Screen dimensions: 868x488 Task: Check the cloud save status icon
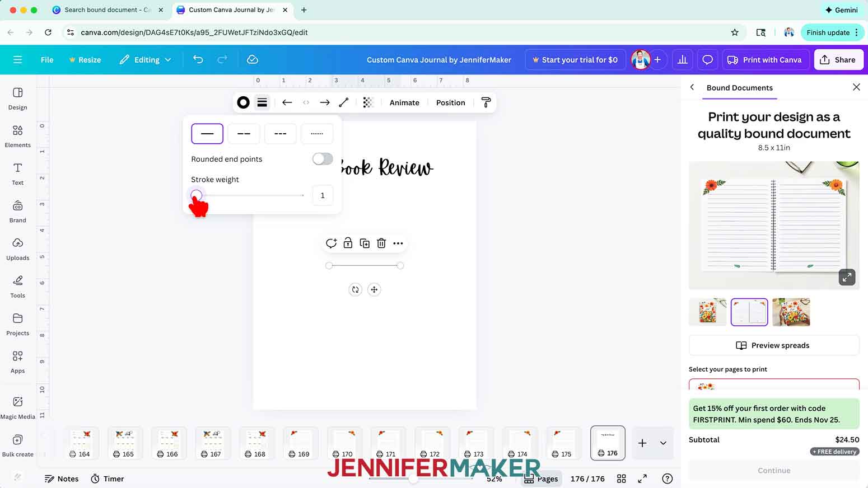[x=253, y=59]
